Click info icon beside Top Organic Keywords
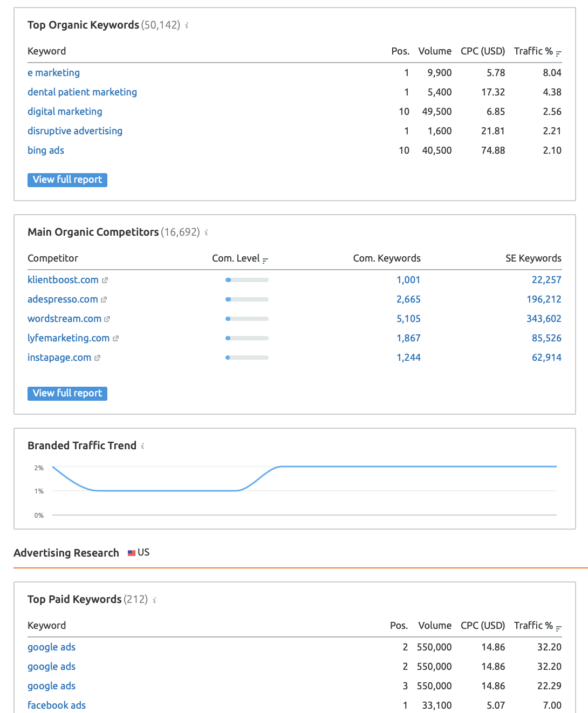588x713 pixels. (187, 25)
